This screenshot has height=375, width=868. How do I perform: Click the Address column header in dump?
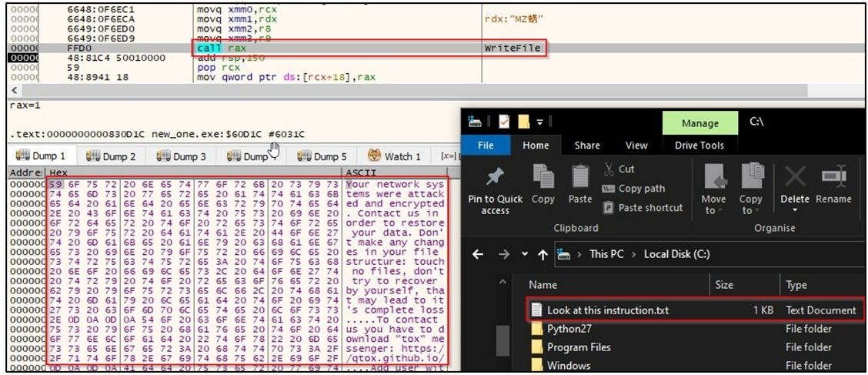point(25,172)
